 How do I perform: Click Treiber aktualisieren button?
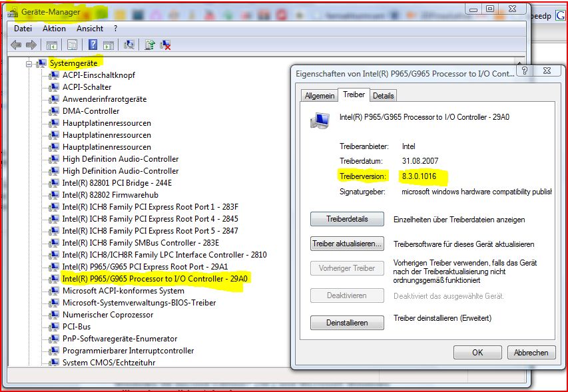347,244
